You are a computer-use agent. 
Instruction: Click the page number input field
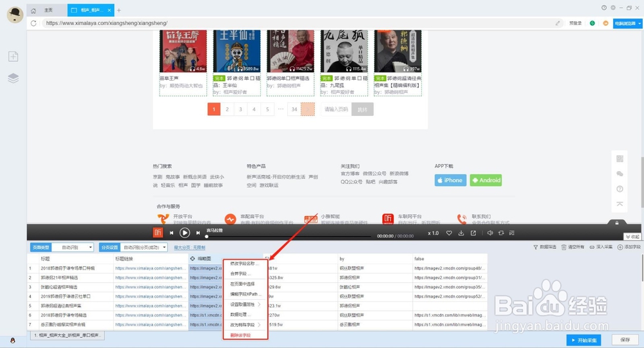[336, 109]
